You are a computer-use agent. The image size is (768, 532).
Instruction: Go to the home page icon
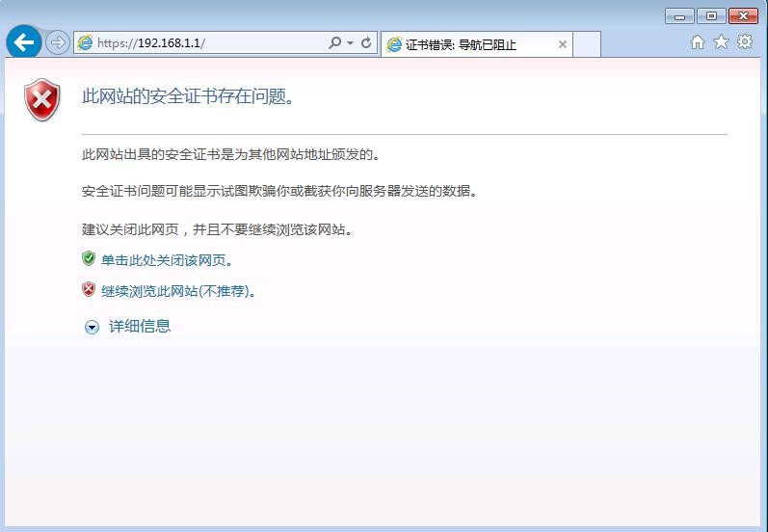point(698,42)
